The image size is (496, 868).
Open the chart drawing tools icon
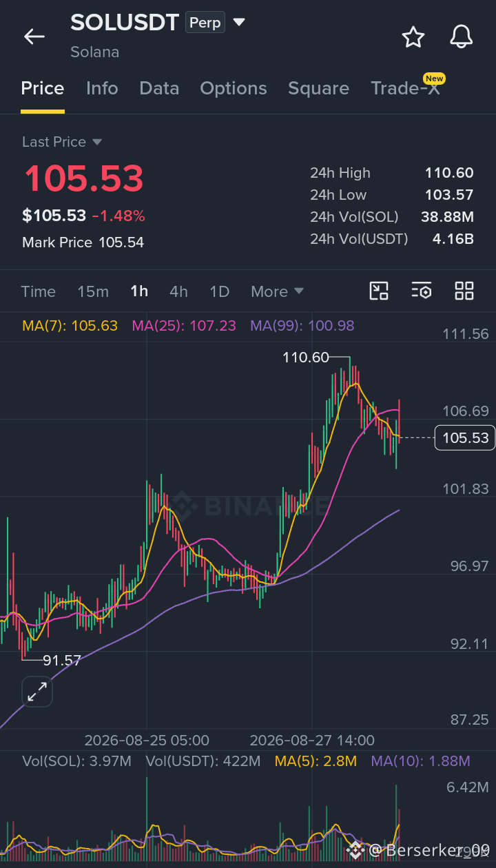pyautogui.click(x=379, y=291)
